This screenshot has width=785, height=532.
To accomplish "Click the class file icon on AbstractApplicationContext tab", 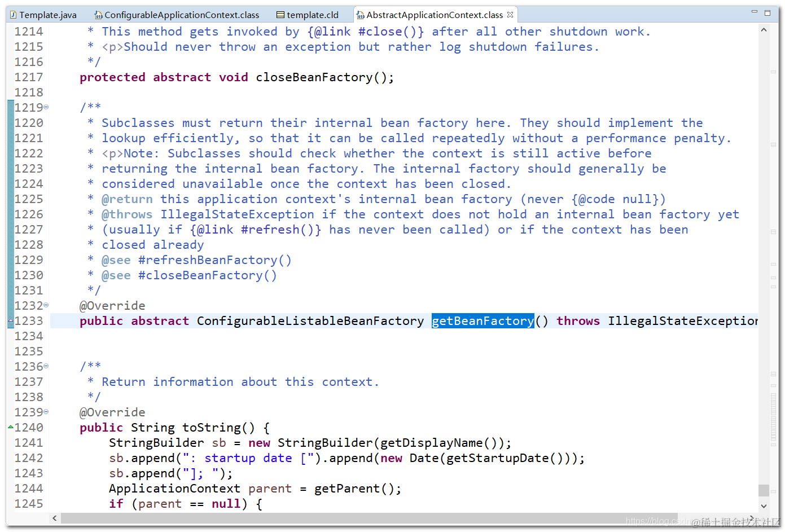I will click(x=360, y=15).
